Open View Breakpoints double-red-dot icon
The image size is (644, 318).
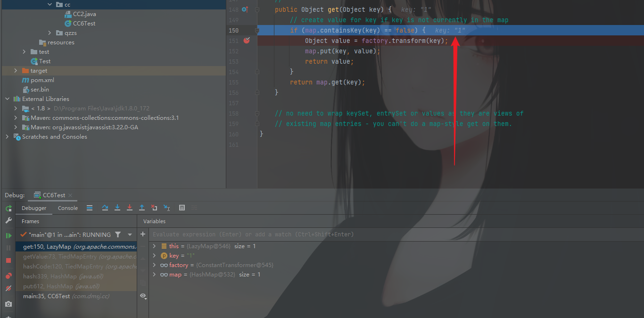click(8, 276)
